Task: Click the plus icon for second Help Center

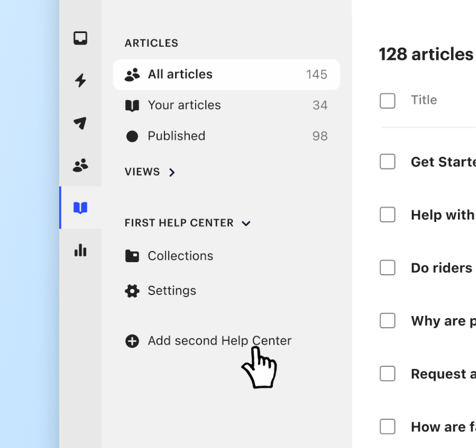Action: point(132,341)
